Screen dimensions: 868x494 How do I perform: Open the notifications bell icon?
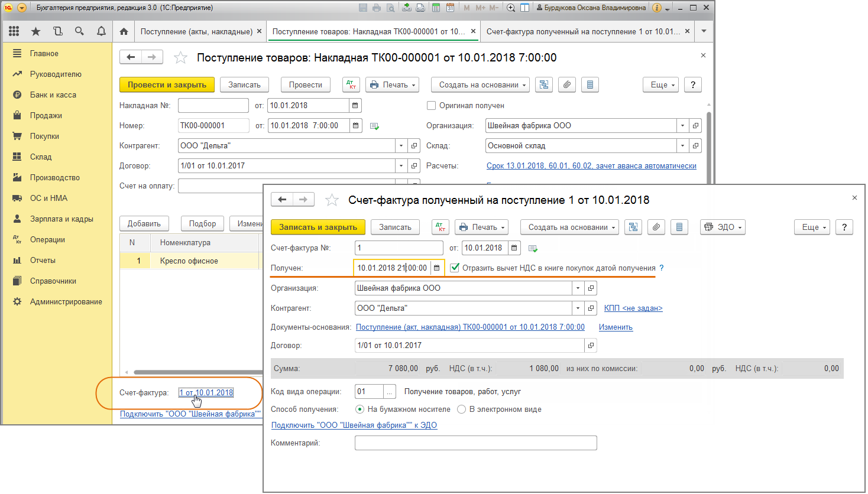(x=101, y=31)
